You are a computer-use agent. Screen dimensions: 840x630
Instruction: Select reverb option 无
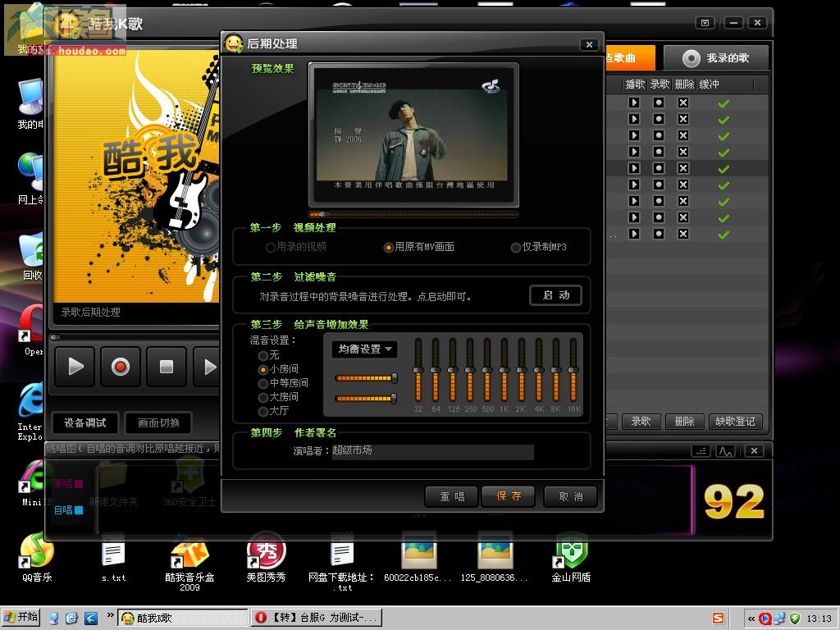click(268, 355)
